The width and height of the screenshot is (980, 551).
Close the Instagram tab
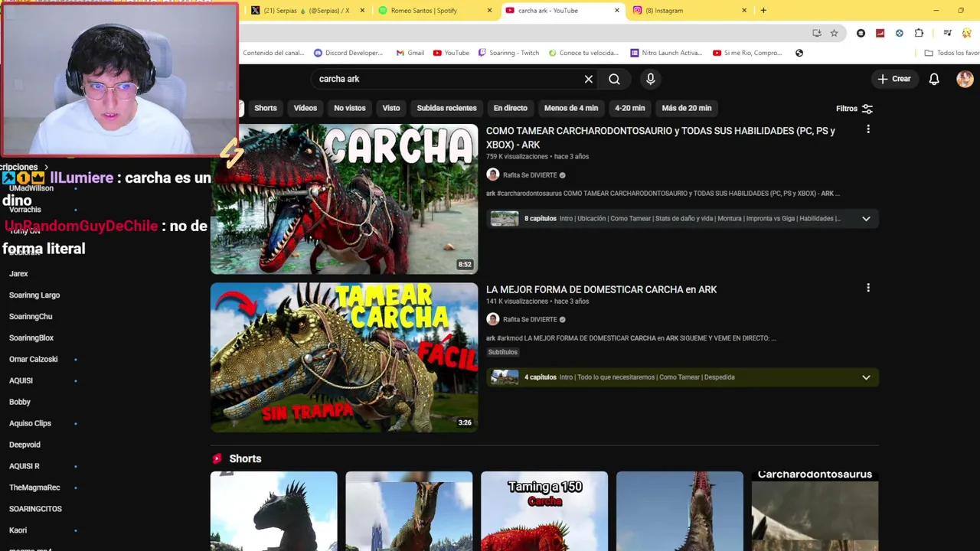(744, 10)
